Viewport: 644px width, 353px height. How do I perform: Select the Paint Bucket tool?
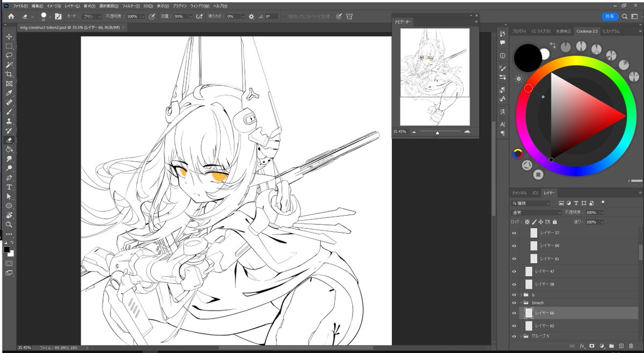coord(9,149)
